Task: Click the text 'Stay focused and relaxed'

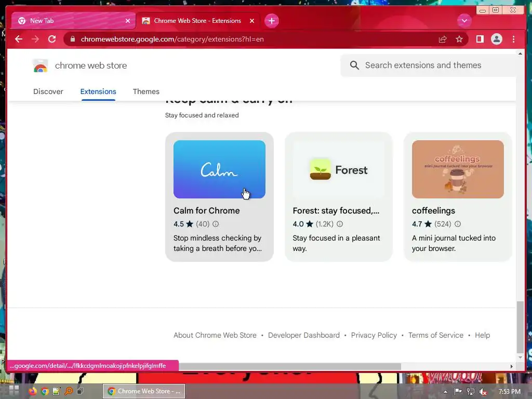Action: 202,115
